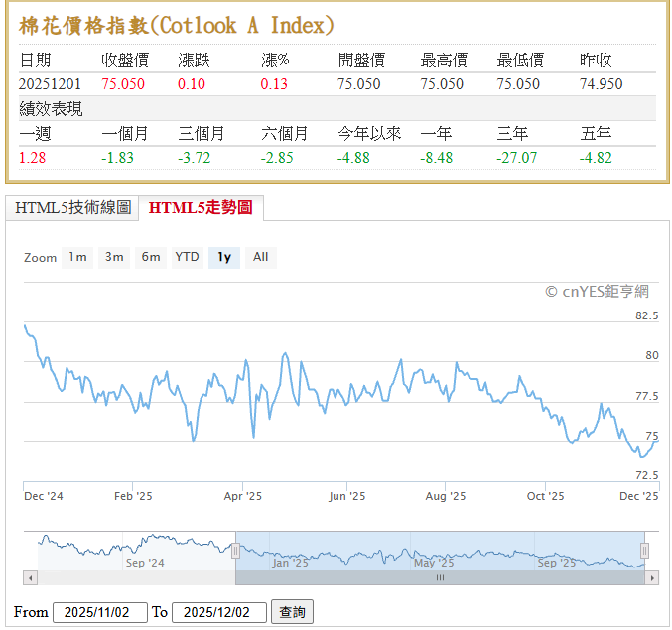Click the right navigator range handle

click(644, 551)
